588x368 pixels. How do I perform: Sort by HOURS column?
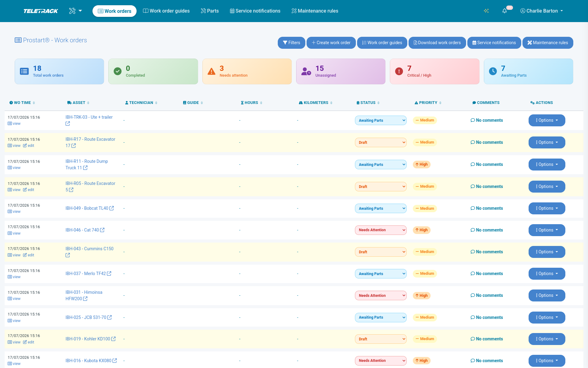pos(251,103)
